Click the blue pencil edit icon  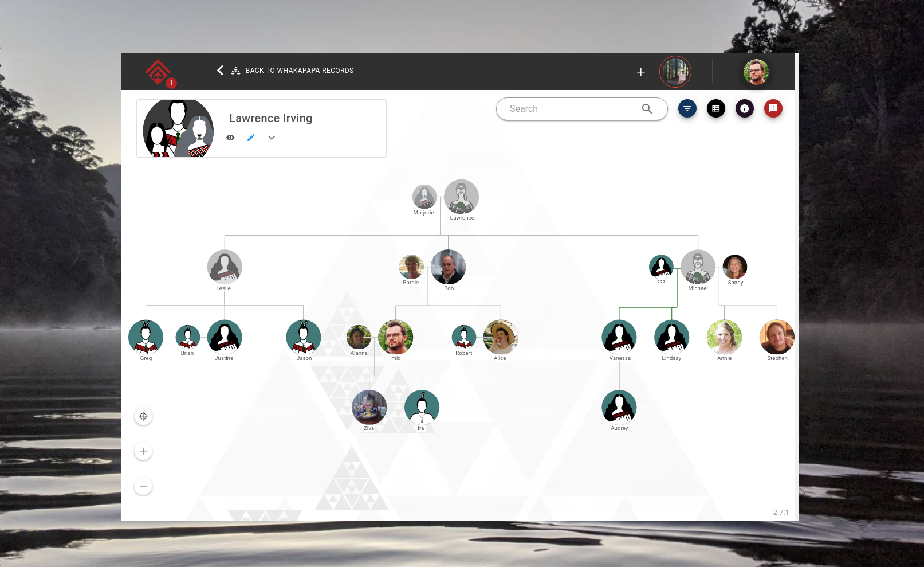click(x=251, y=138)
